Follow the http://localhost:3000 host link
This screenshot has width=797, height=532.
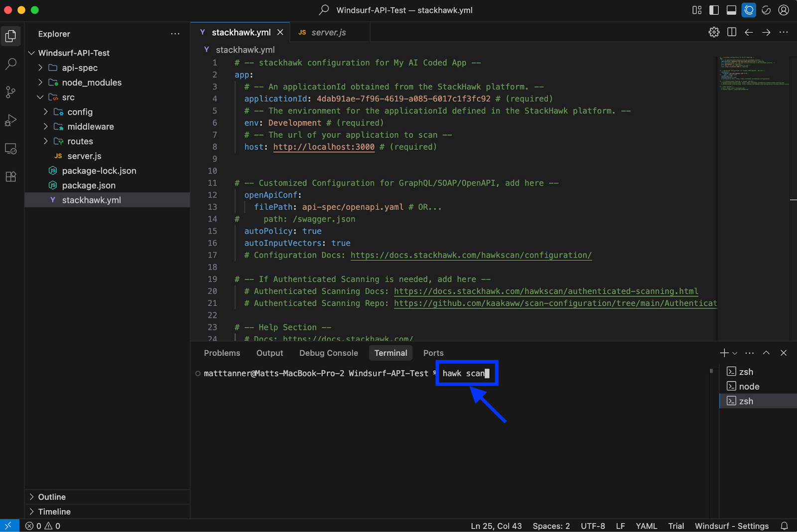(x=324, y=147)
